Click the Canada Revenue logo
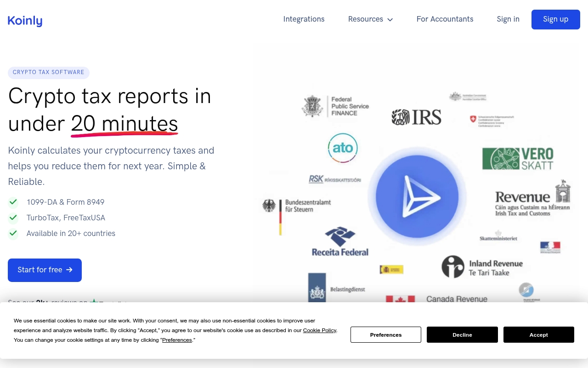Screen dimensions: 588x368 (437, 299)
